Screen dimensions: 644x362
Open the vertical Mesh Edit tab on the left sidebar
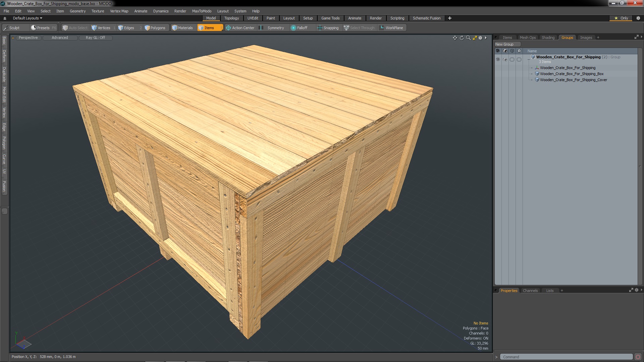[x=4, y=95]
